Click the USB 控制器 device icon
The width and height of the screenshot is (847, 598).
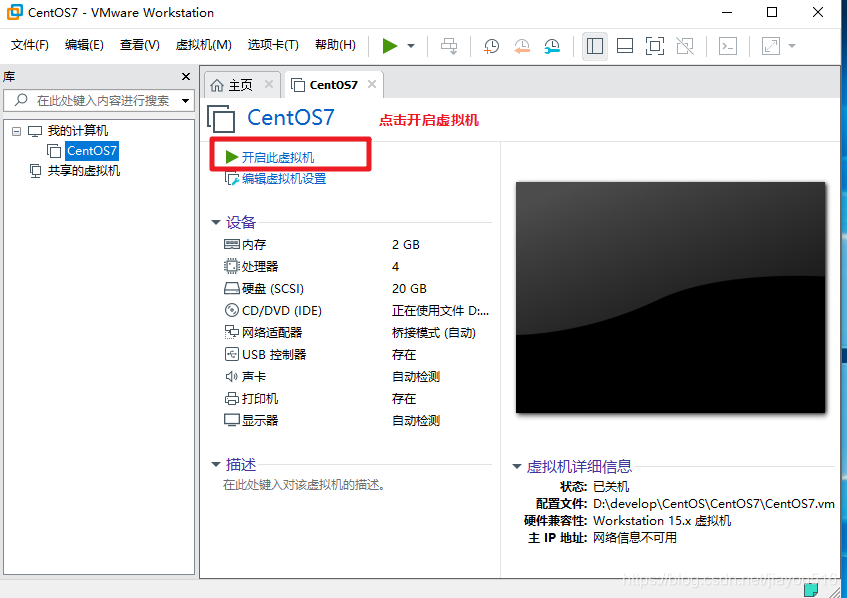coord(232,354)
